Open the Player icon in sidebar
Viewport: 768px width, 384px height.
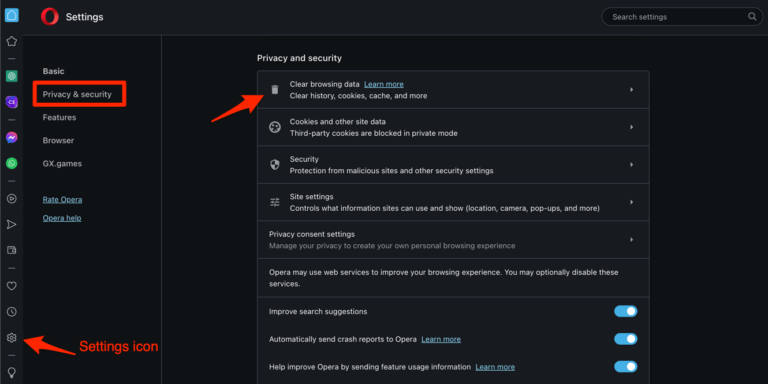click(12, 198)
